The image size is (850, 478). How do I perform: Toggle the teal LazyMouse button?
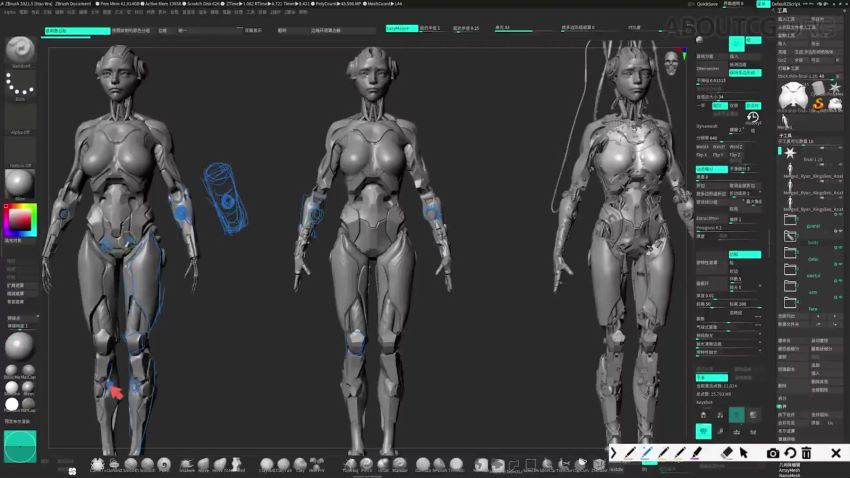(402, 28)
